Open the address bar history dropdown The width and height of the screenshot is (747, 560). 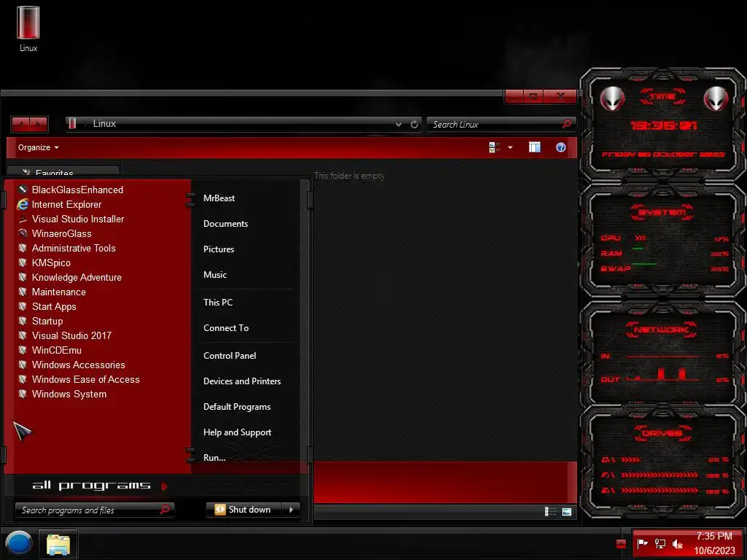point(398,124)
